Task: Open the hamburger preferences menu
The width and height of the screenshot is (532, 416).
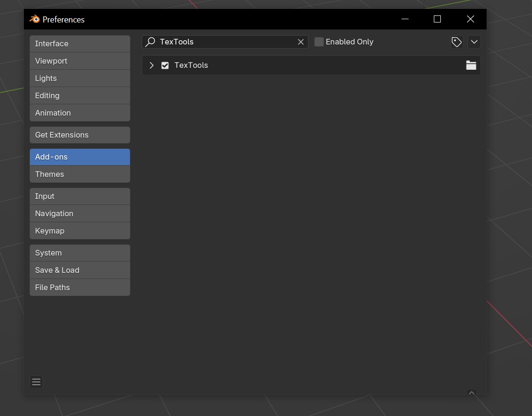Action: tap(36, 382)
